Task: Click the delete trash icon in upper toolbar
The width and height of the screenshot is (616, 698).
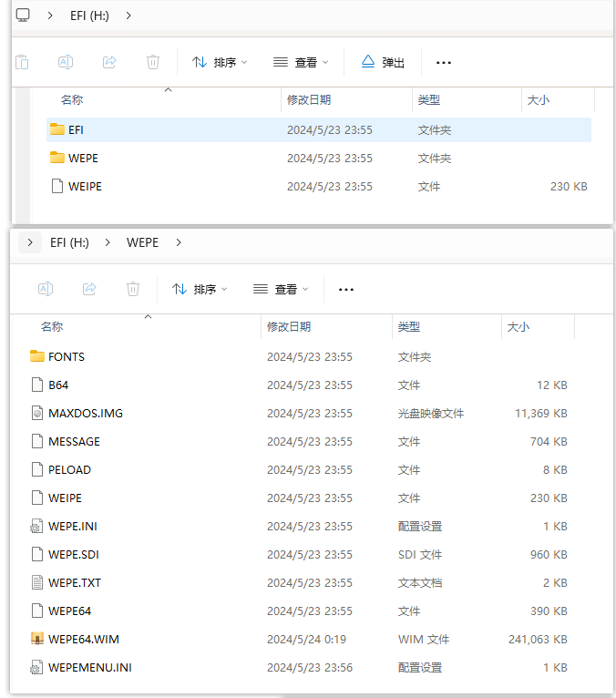Action: tap(153, 62)
